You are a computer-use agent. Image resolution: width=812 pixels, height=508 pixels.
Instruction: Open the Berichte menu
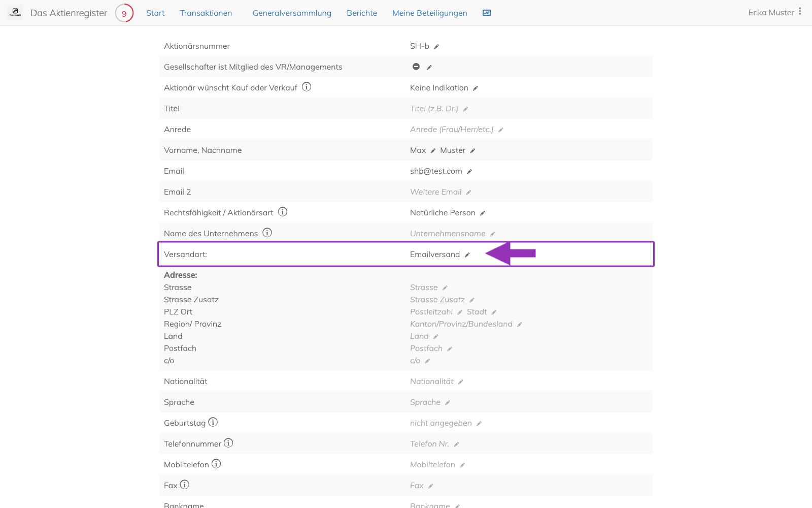(362, 13)
